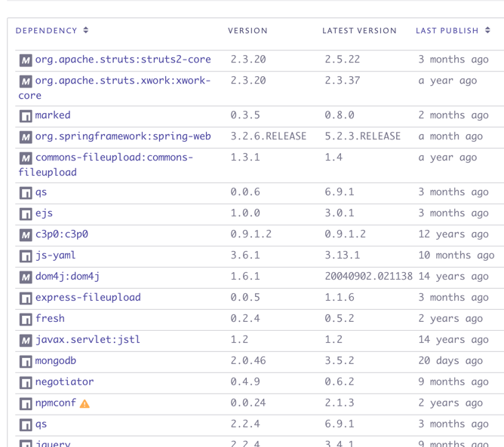Open the qs version 2.2.4 link
This screenshot has height=447, width=504.
(x=41, y=424)
